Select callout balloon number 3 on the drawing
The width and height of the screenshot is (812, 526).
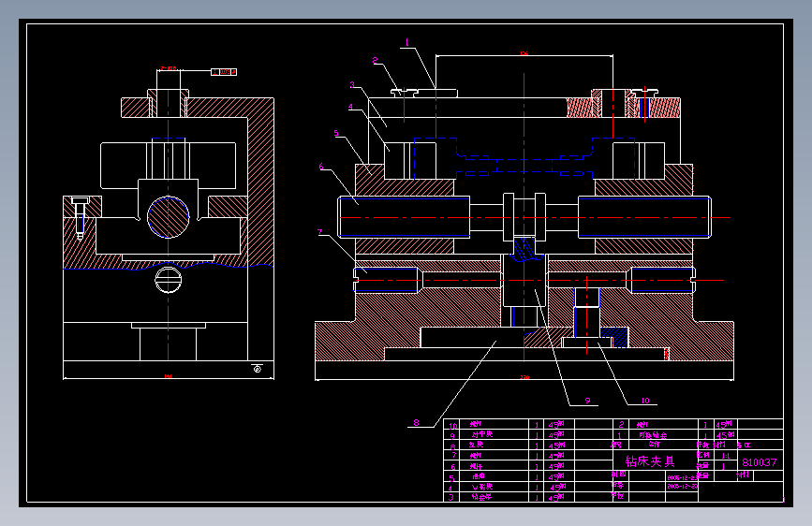[352, 84]
